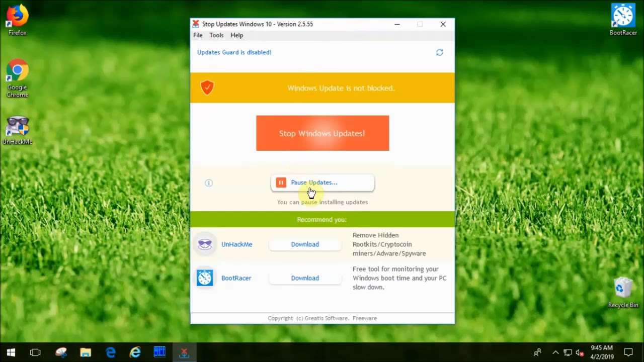Click the UnHackMe icon in the recommendations list
The height and width of the screenshot is (362, 644).
(205, 244)
